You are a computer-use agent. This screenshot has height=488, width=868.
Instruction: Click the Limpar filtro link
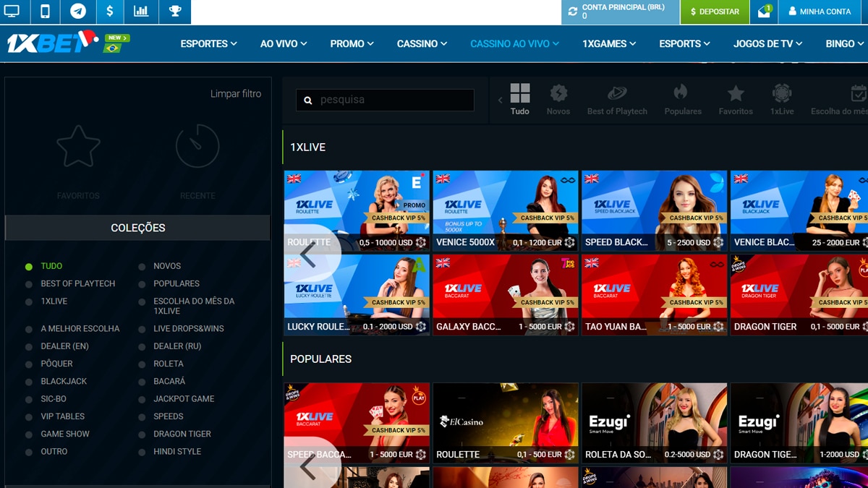236,93
